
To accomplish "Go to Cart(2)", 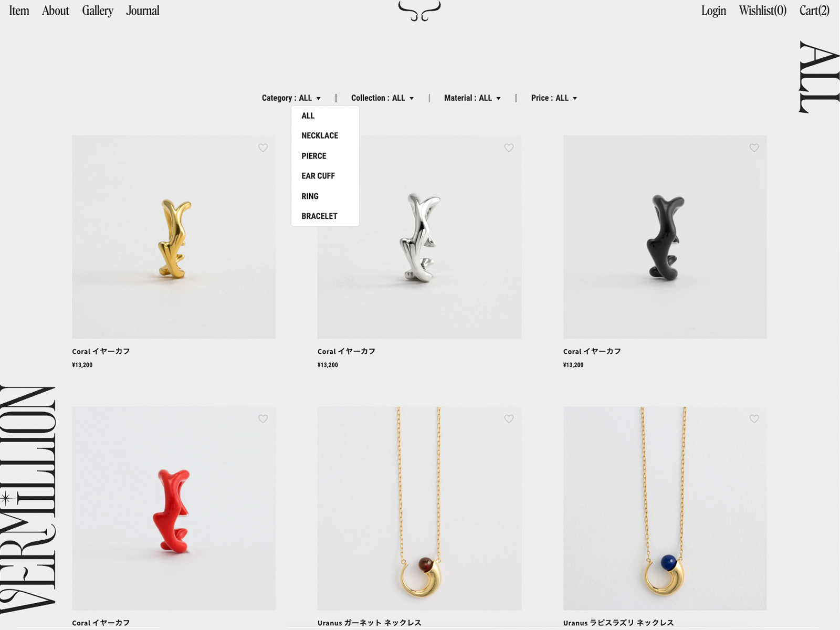I will [x=814, y=10].
